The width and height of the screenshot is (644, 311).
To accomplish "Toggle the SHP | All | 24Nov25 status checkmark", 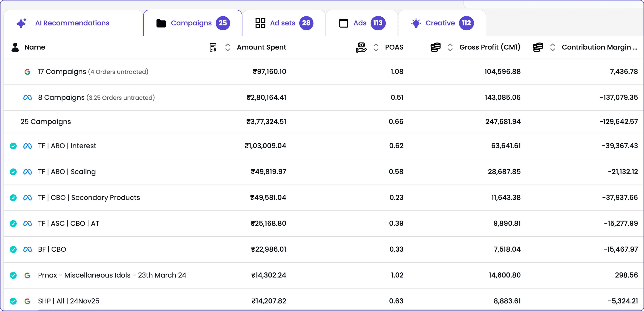I will (13, 301).
